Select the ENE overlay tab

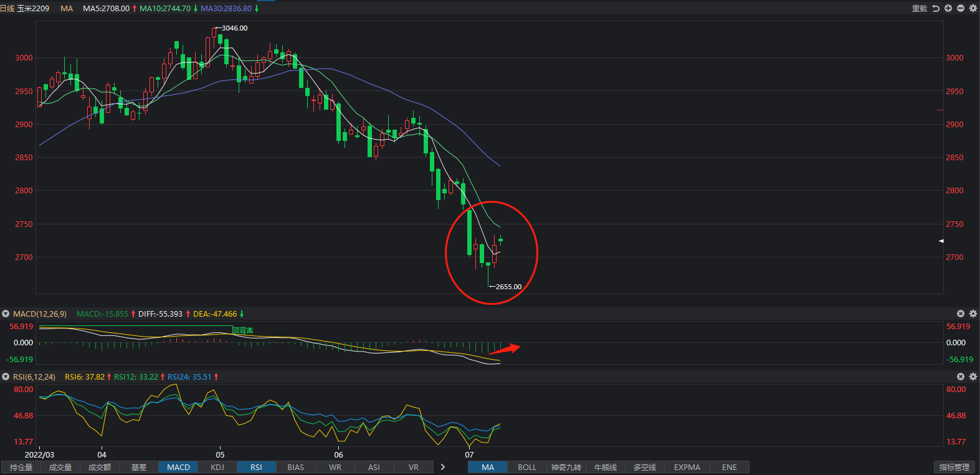[730, 467]
